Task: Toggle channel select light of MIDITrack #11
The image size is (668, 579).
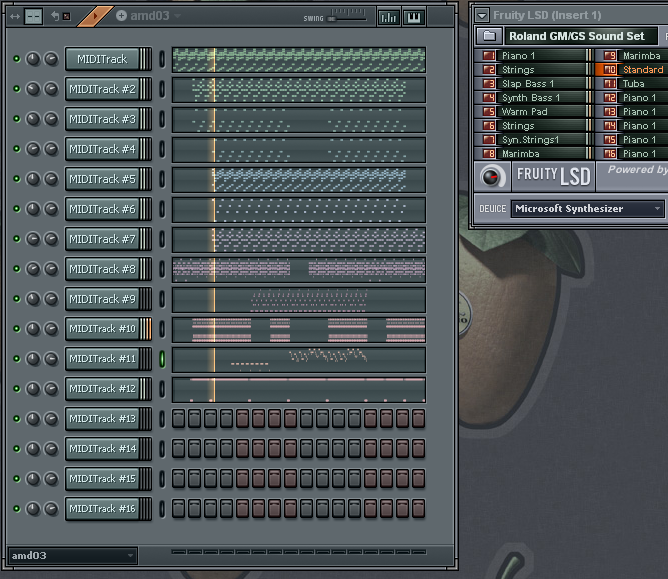Action: (162, 359)
